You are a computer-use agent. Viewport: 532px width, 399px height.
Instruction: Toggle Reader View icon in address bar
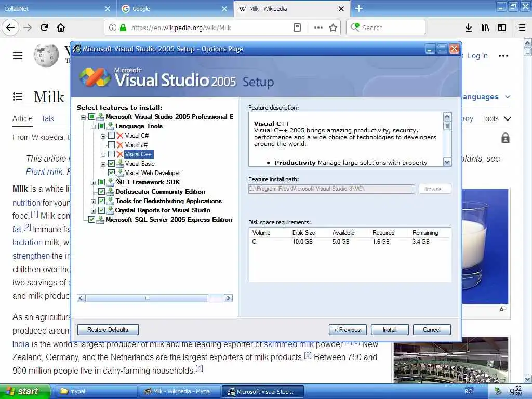coord(297,28)
